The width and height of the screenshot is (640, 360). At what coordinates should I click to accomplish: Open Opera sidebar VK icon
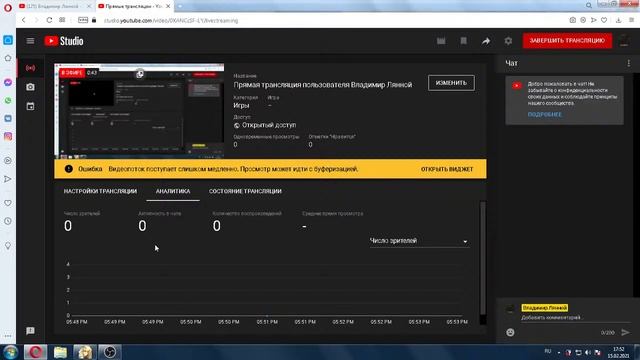pos(8,118)
